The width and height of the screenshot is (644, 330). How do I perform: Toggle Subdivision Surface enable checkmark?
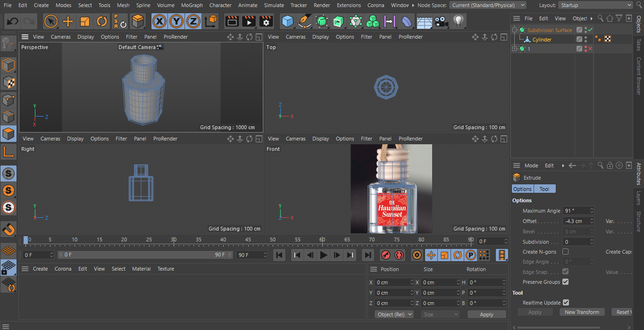coord(590,30)
